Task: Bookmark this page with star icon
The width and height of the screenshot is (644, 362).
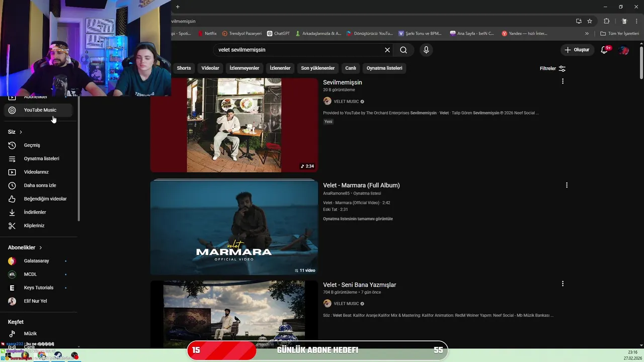Action: [x=590, y=21]
